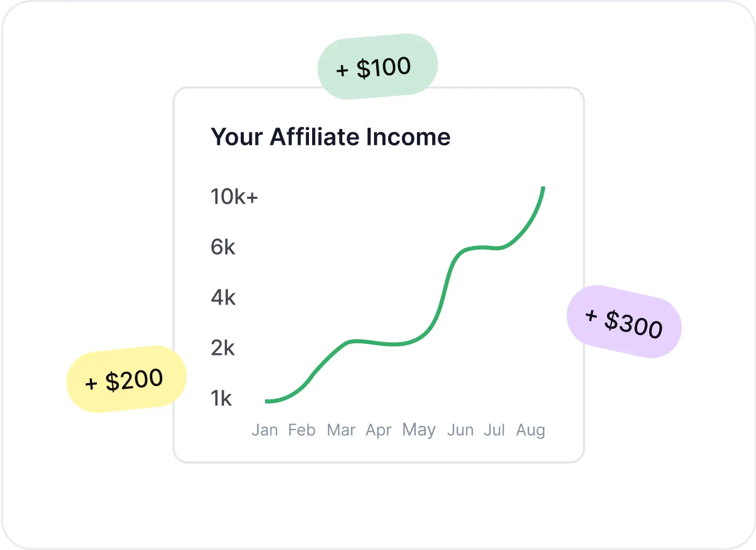The image size is (756, 550).
Task: Click the Mar month label
Action: 341,430
